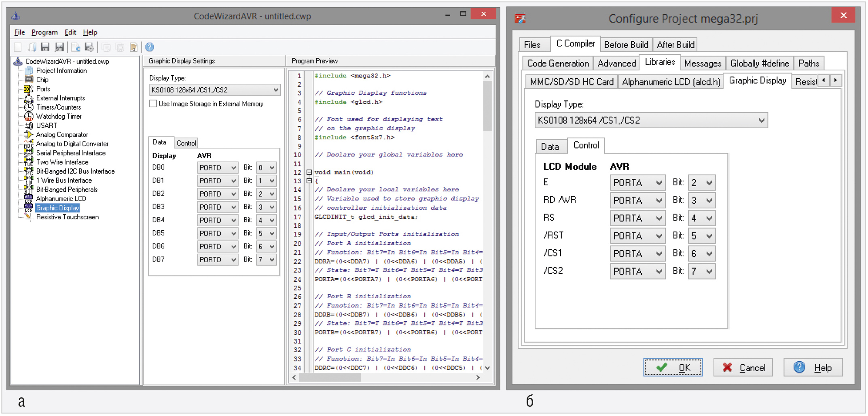The image size is (868, 416).
Task: Open DB0 port dropdown
Action: click(x=217, y=168)
